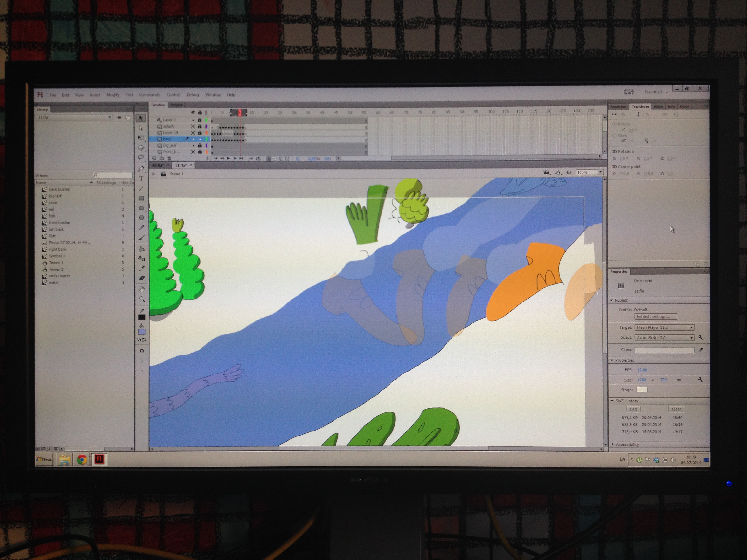Open the Essentials workspace dropdown
Image resolution: width=747 pixels, height=560 pixels.
(656, 92)
